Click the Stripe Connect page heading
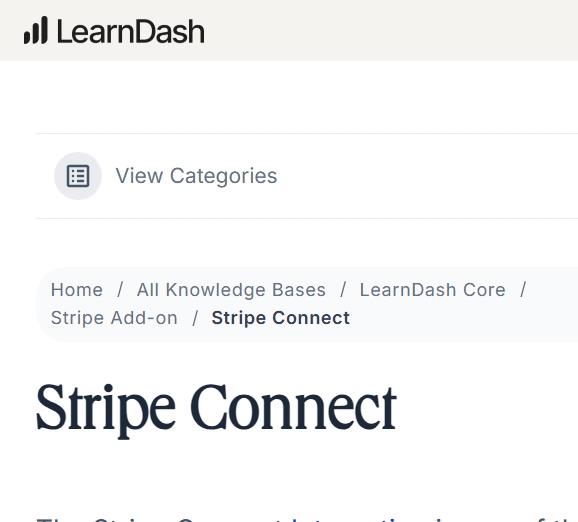Image resolution: width=578 pixels, height=522 pixels. point(216,409)
